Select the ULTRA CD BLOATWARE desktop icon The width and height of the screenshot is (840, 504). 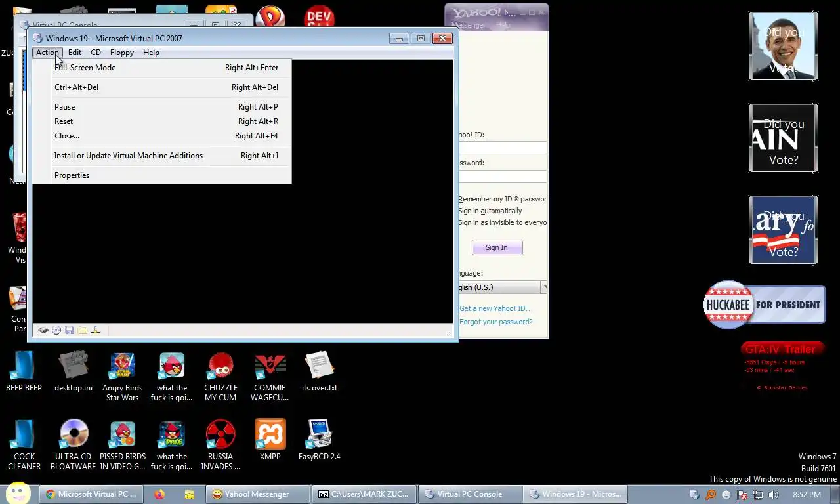pyautogui.click(x=73, y=445)
